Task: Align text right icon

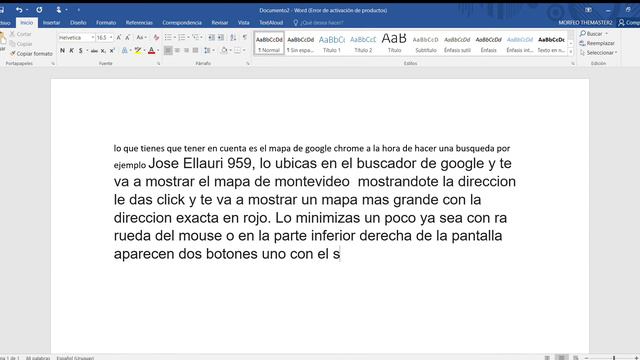Action: tap(186, 51)
